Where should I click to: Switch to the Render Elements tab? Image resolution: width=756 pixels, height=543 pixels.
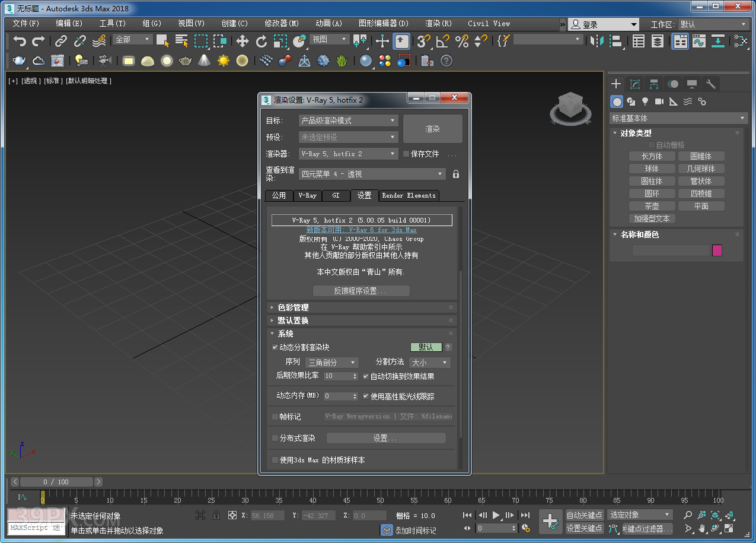point(409,195)
